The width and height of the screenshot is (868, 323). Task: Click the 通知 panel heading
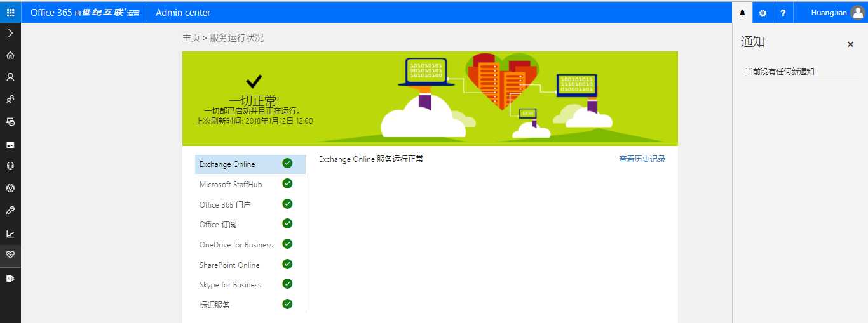(753, 42)
